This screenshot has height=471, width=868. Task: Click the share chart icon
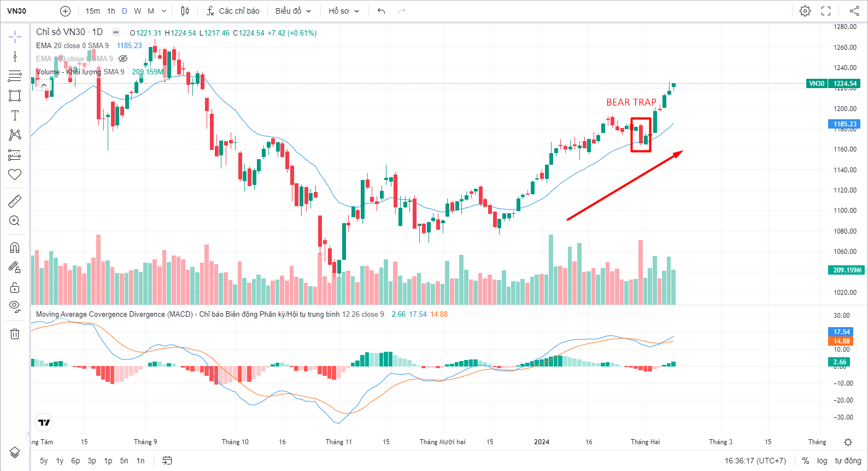click(x=854, y=11)
